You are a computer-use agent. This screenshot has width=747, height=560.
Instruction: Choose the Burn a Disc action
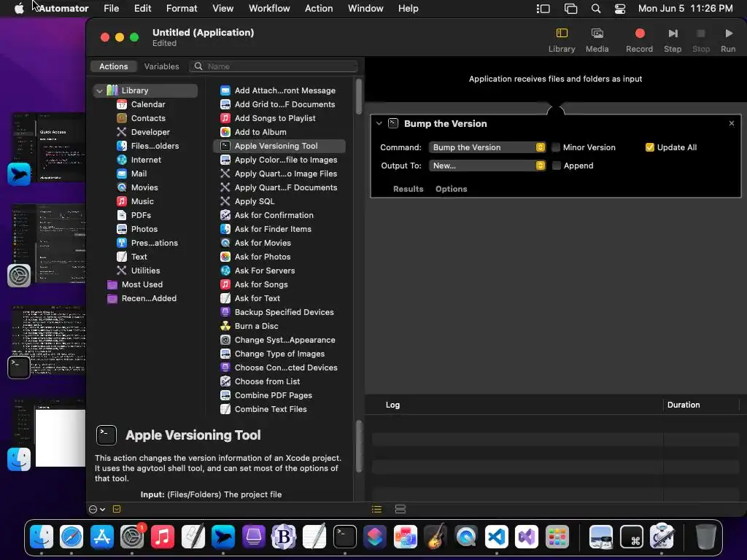[256, 326]
